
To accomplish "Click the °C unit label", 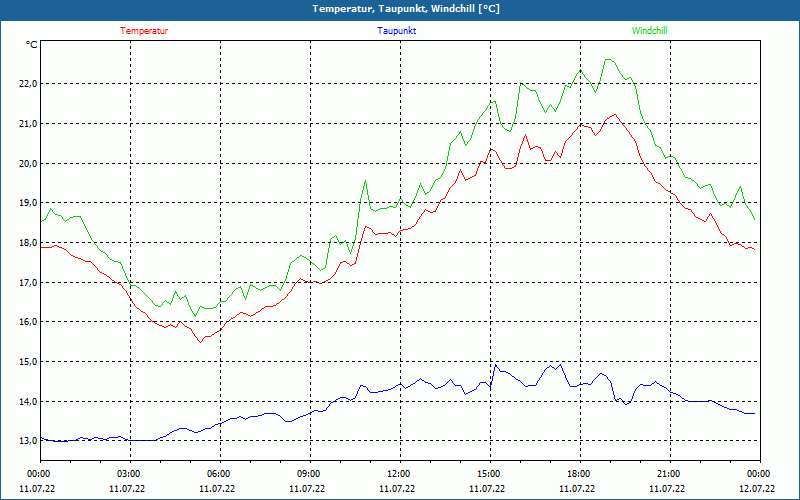I will (x=31, y=45).
